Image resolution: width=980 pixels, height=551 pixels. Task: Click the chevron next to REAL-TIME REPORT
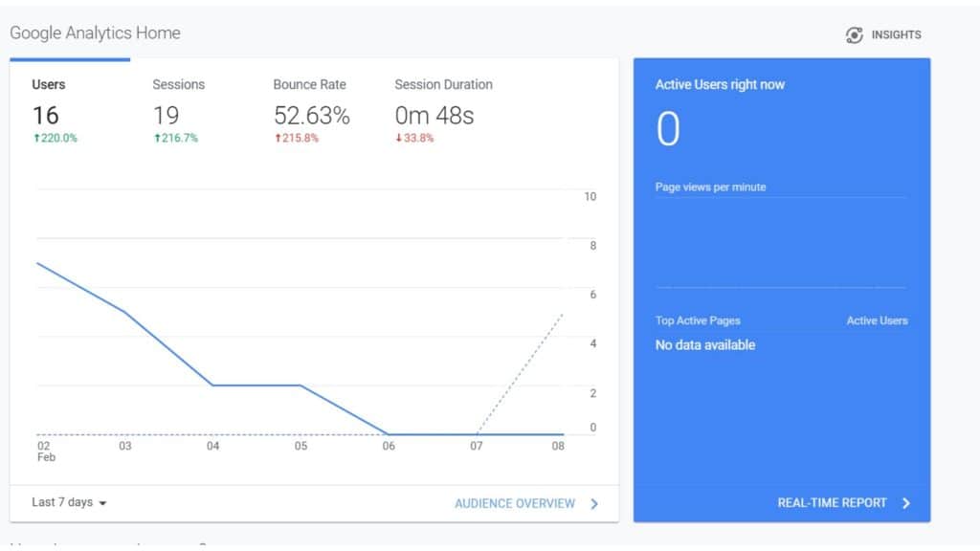pyautogui.click(x=904, y=502)
